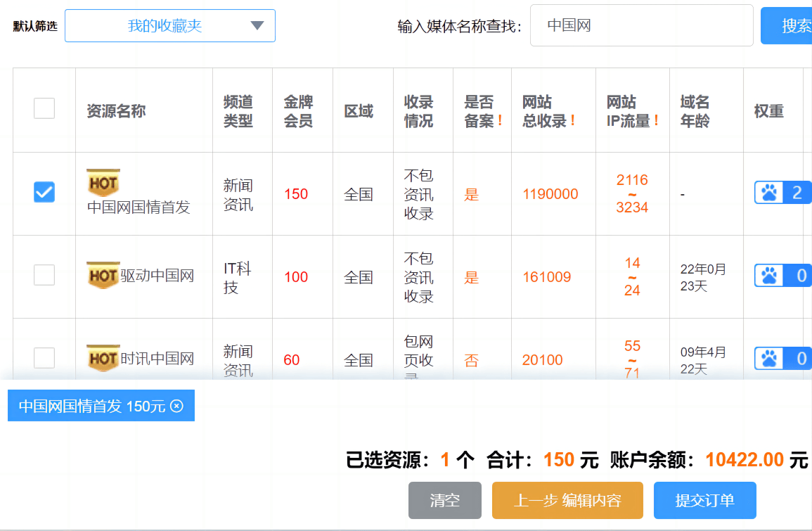
Task: Click domain age 09年4月22天
Action: (x=703, y=361)
